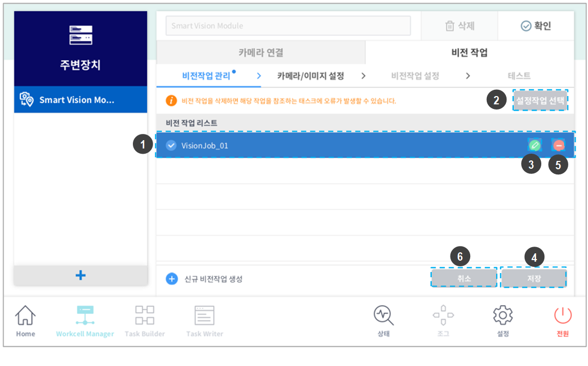Screen dimensions: 588x366
Task: Select Smart Vision Module in sidebar
Action: [80, 100]
